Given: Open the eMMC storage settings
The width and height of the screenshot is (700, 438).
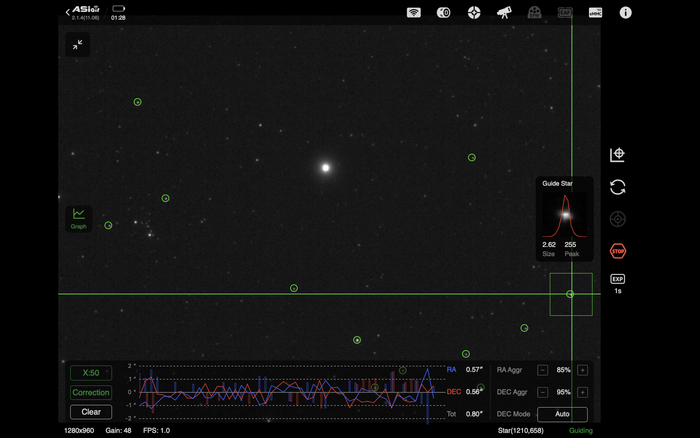Looking at the screenshot, I should click(595, 13).
